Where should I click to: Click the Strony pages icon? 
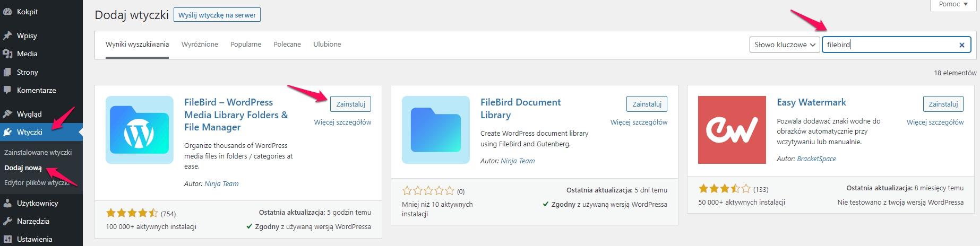(7, 72)
